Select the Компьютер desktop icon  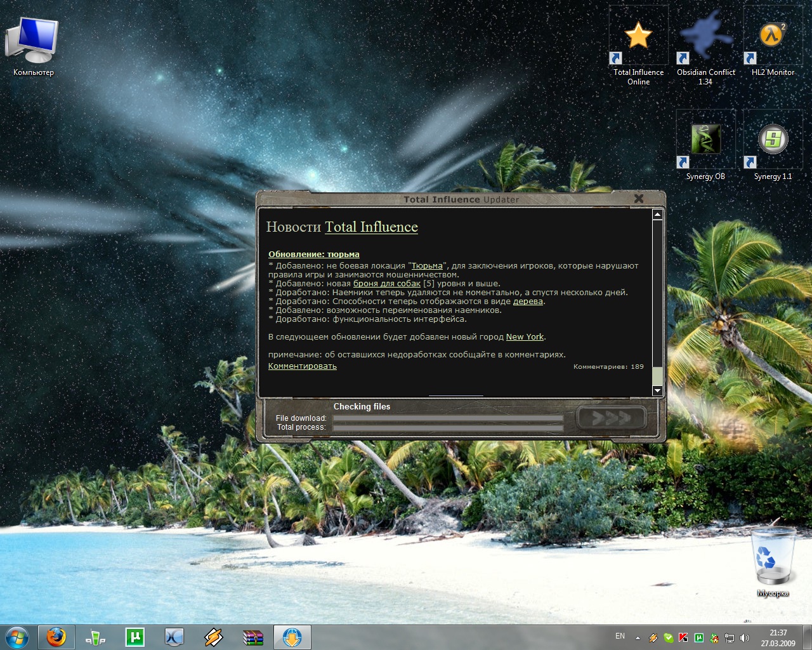pyautogui.click(x=33, y=46)
